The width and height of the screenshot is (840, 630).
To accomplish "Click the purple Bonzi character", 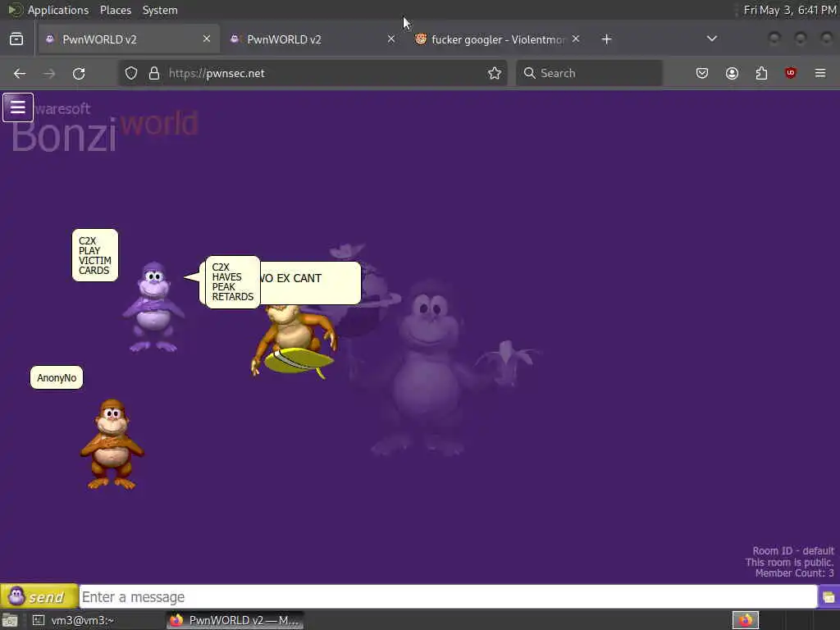I will [x=153, y=307].
